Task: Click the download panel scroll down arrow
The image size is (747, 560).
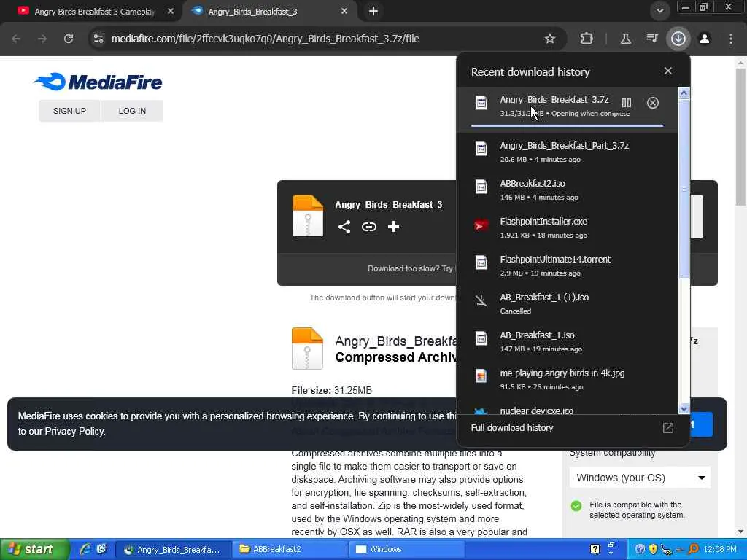Action: tap(684, 408)
